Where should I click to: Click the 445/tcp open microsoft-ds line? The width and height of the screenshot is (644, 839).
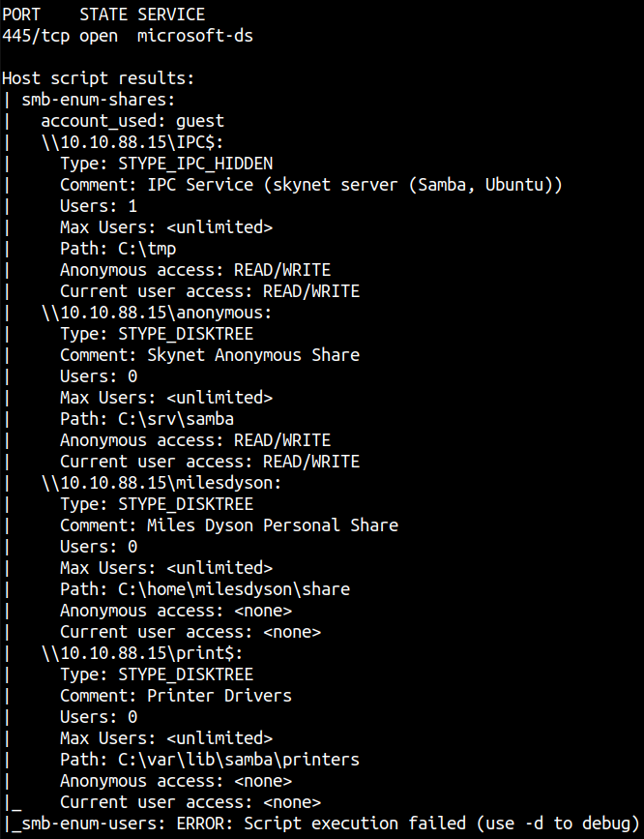pyautogui.click(x=128, y=36)
